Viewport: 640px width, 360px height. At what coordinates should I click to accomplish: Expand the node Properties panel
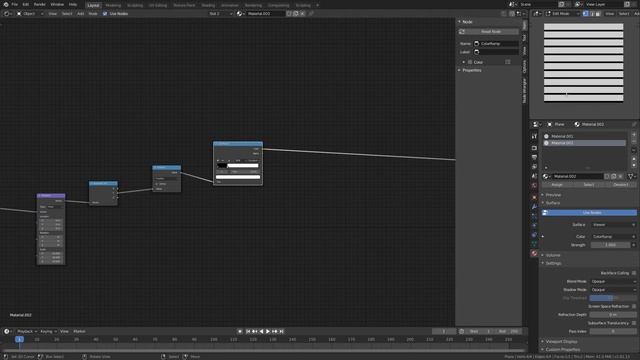tap(471, 70)
